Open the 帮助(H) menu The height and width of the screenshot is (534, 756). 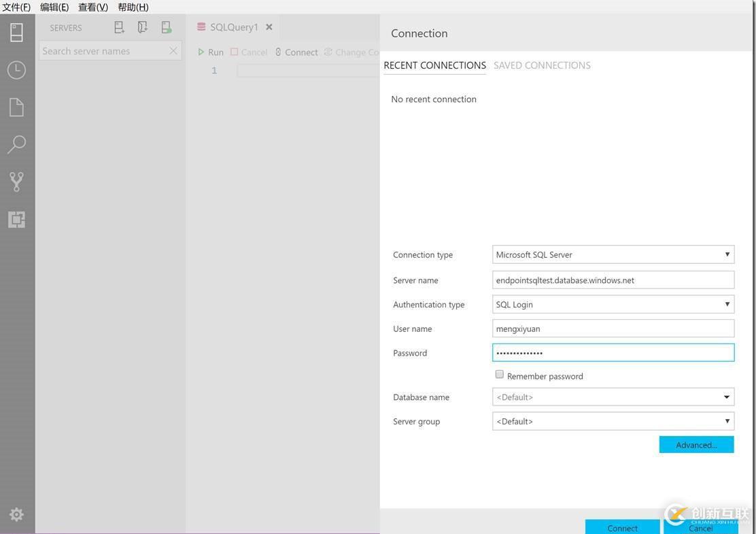click(x=133, y=7)
